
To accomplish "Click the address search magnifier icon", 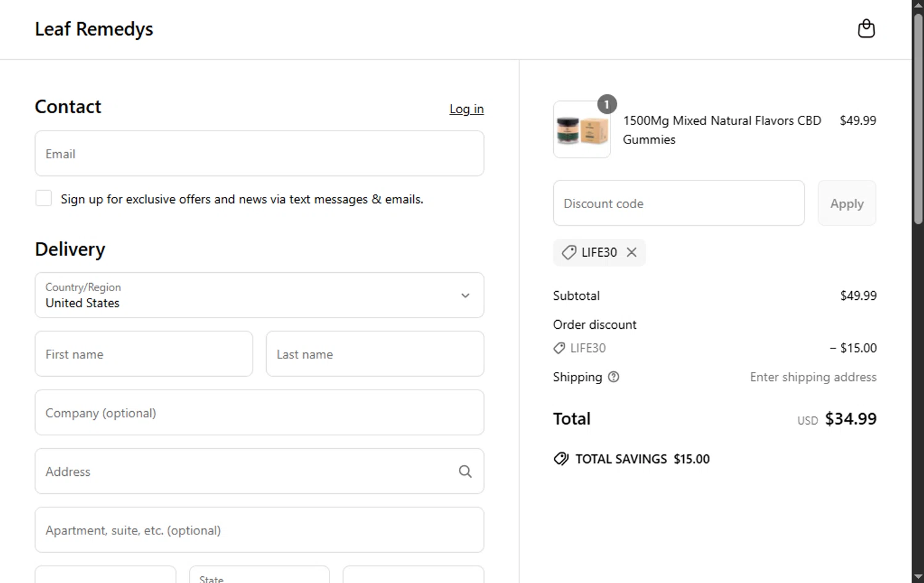I will coord(465,472).
